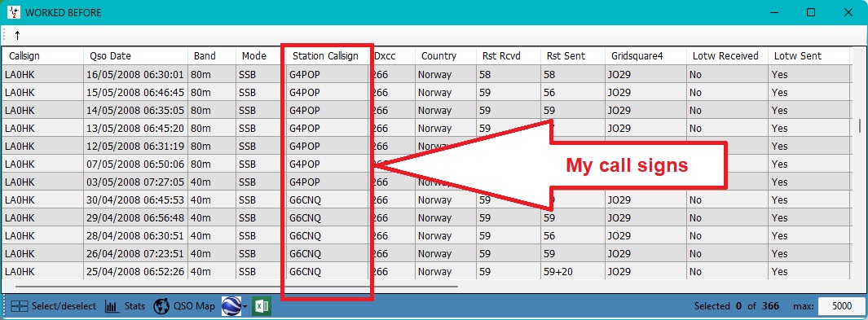Click Lotw Sent Yes in 07/05/2008 row
Image resolution: width=868 pixels, height=320 pixels.
coord(809,164)
